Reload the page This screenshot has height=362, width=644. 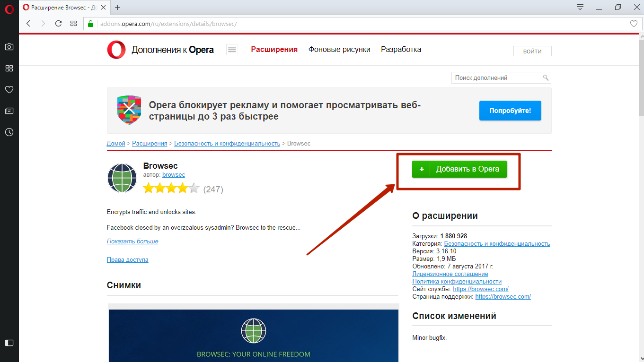click(58, 23)
